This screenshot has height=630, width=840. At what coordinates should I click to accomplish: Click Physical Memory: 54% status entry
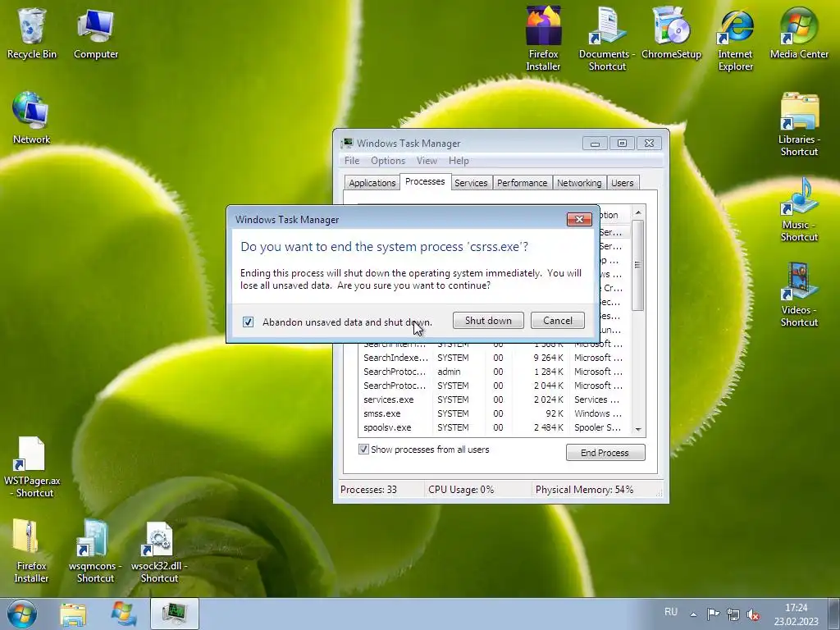tap(584, 490)
